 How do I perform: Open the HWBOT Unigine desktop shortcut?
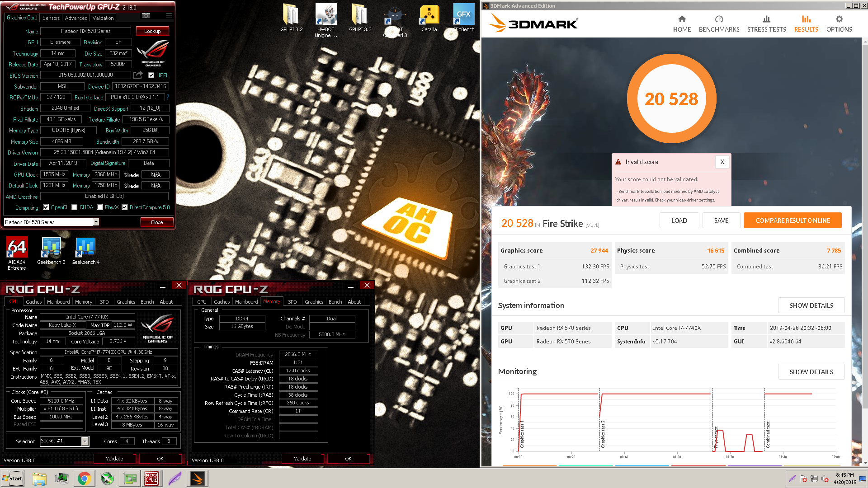(325, 21)
